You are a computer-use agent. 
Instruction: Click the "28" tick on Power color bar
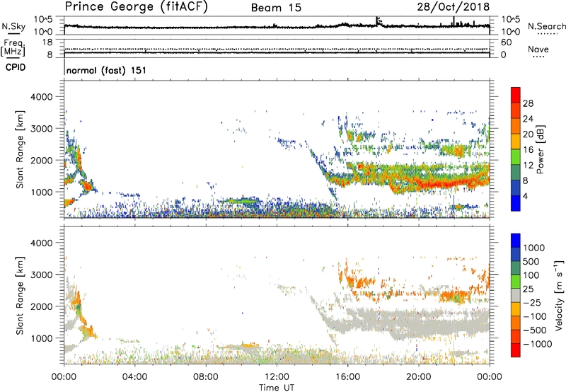pos(528,103)
